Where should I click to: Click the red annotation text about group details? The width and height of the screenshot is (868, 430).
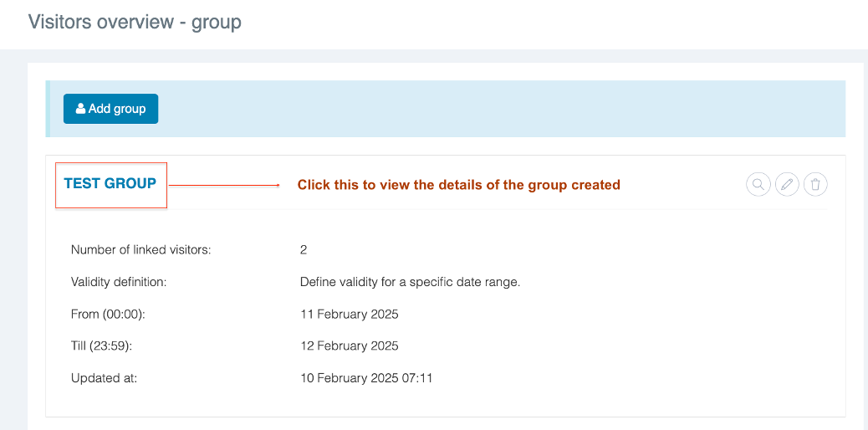point(458,185)
